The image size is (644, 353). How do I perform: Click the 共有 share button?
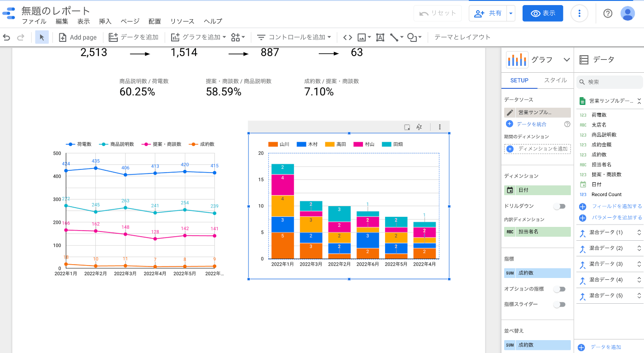[x=488, y=13]
